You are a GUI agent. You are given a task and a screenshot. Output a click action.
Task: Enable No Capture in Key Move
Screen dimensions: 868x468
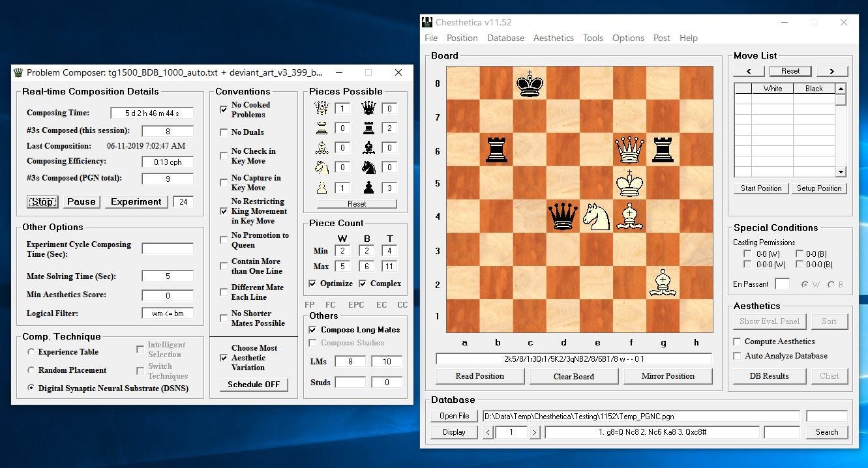click(x=224, y=183)
